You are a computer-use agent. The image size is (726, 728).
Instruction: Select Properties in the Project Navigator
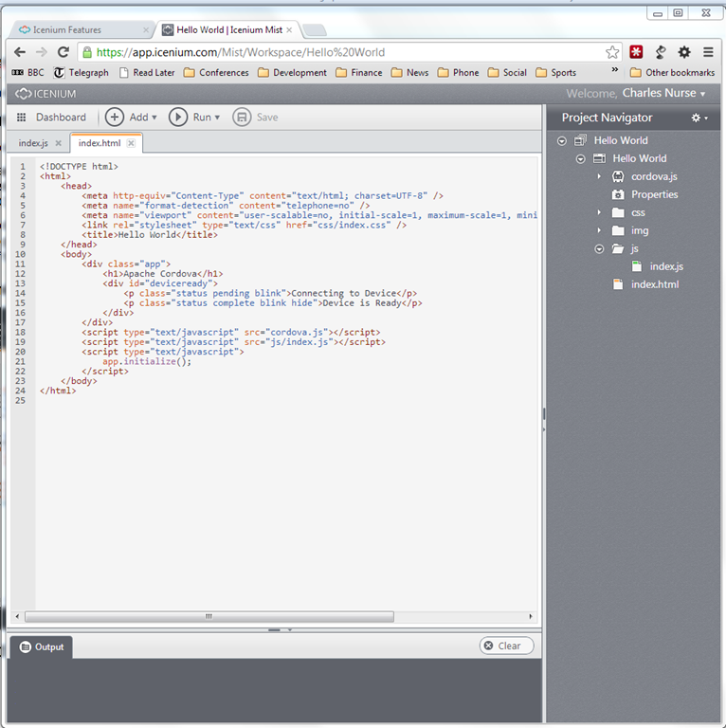654,194
